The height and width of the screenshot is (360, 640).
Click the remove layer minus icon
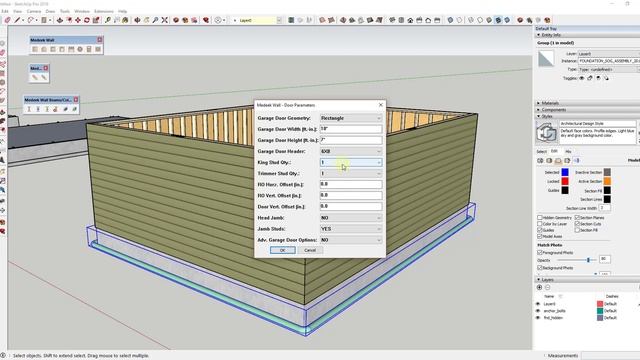(548, 287)
